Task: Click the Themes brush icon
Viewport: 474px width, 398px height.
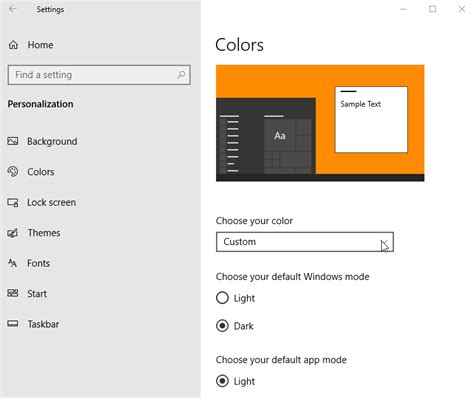Action: 13,233
